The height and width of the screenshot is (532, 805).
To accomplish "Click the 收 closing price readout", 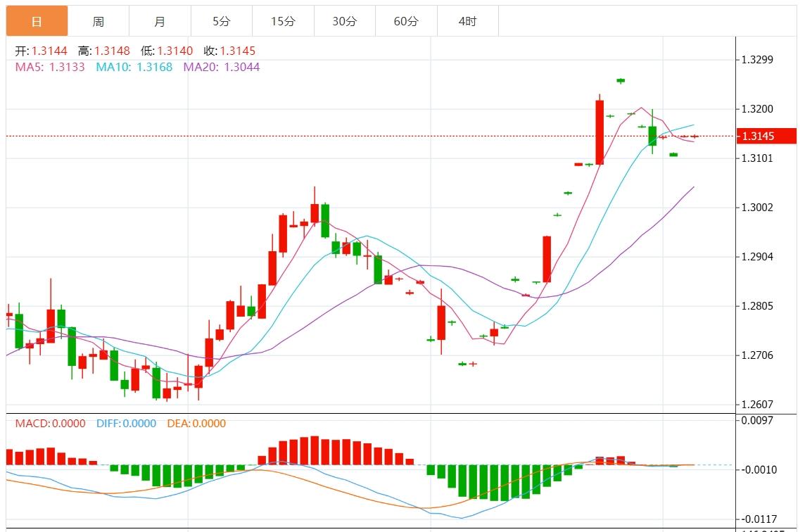I will click(x=229, y=51).
